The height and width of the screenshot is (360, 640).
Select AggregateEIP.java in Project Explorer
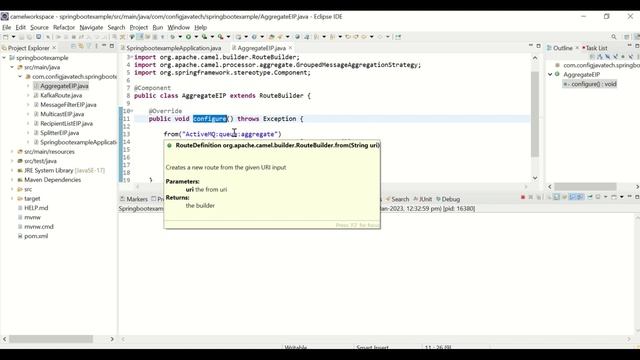click(64, 86)
